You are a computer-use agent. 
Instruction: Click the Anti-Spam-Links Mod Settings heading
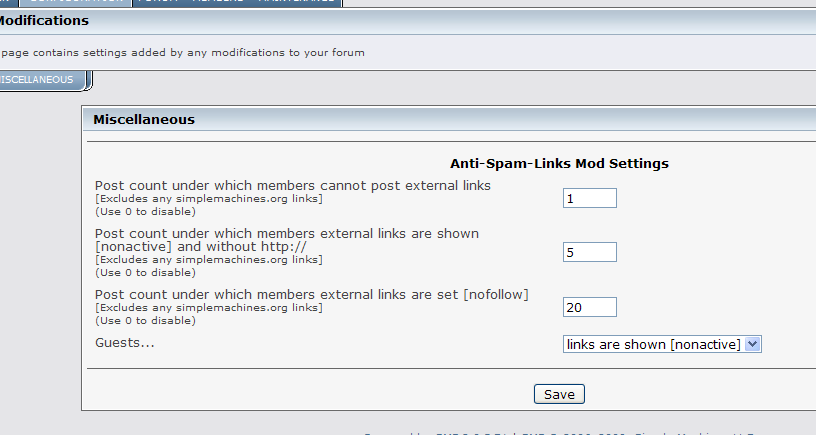[x=559, y=163]
